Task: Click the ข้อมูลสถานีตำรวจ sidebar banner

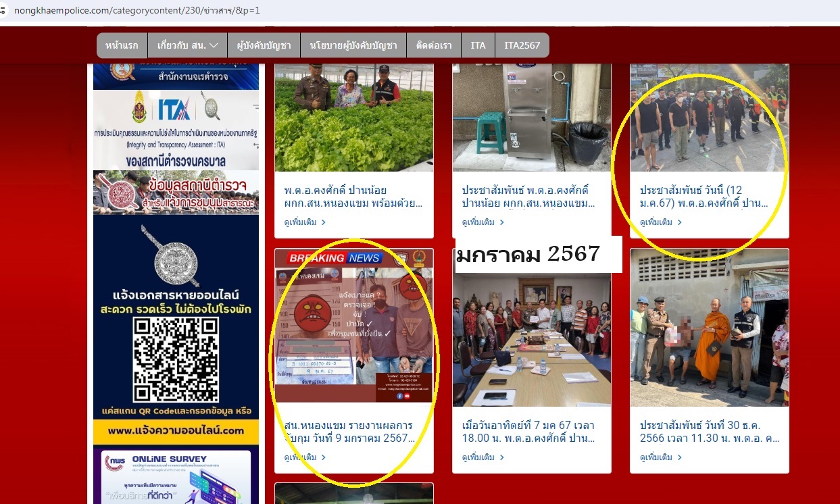Action: coord(176,192)
